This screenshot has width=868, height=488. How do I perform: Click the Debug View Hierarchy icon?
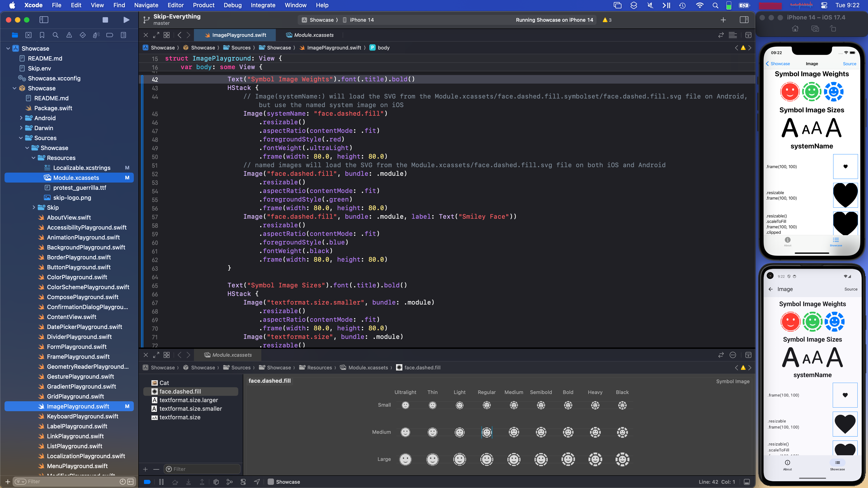216,482
